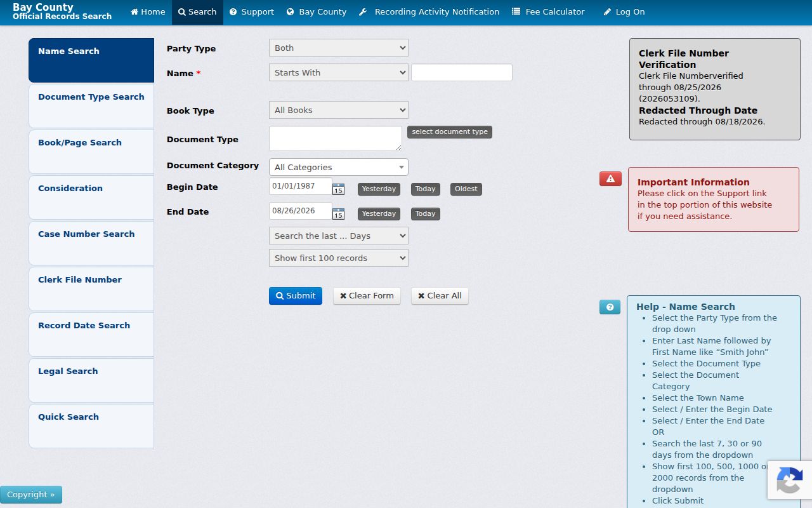Open the Begin Date calendar picker icon
The image size is (812, 508).
point(338,189)
